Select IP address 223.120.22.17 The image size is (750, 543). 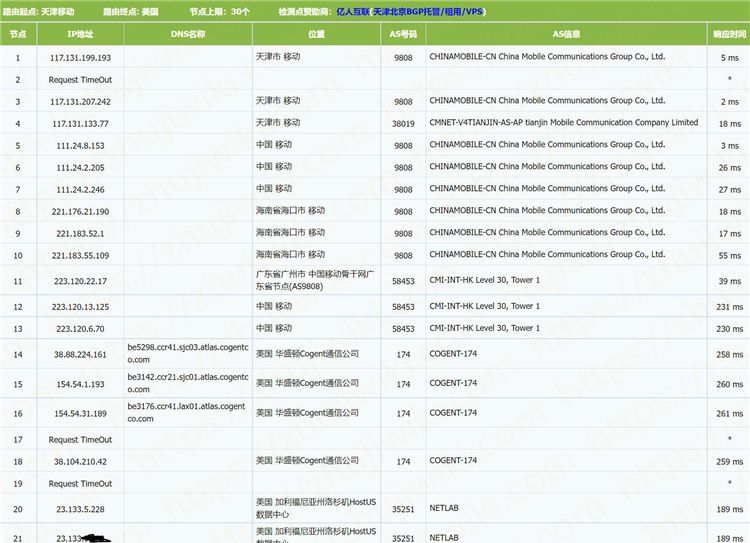pos(80,281)
